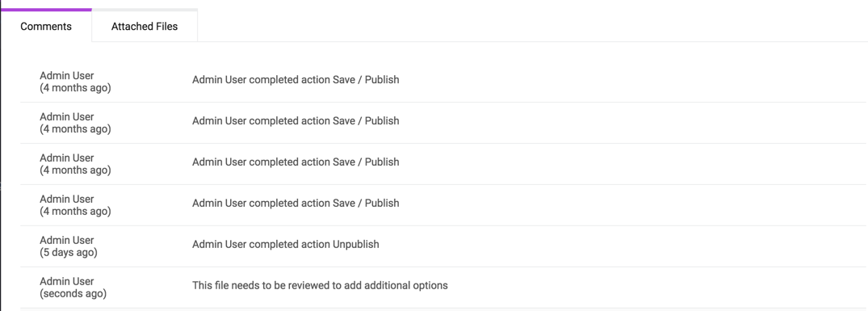Click the first Save / Publish comment
The height and width of the screenshot is (311, 868).
296,80
